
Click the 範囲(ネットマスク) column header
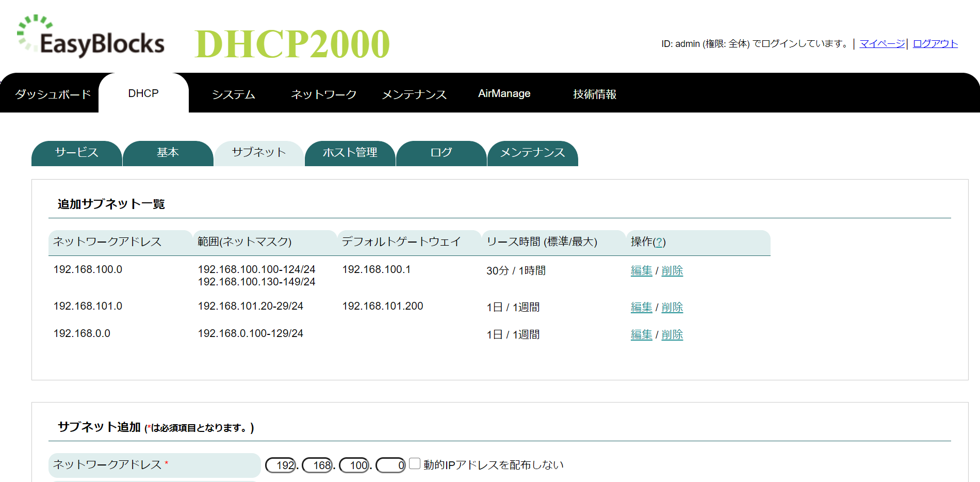click(x=265, y=242)
